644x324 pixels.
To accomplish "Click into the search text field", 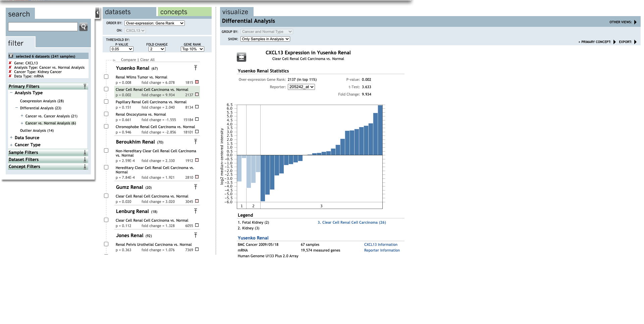I will coord(43,27).
